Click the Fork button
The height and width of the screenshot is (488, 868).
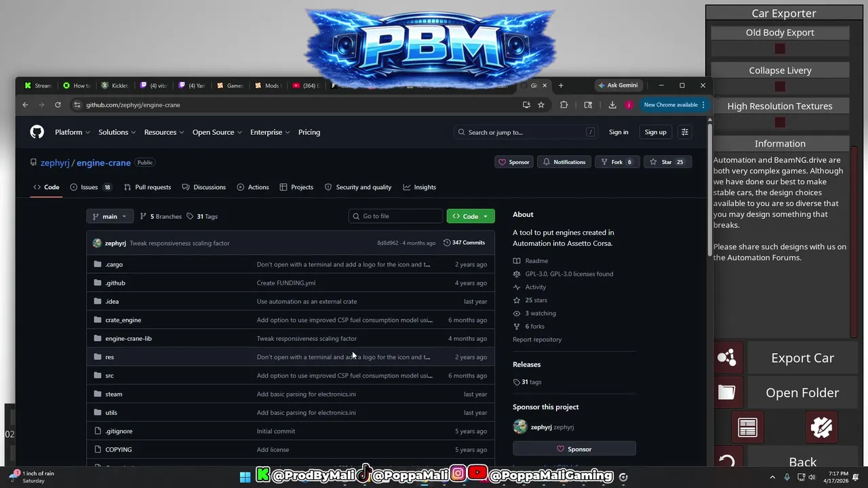616,162
